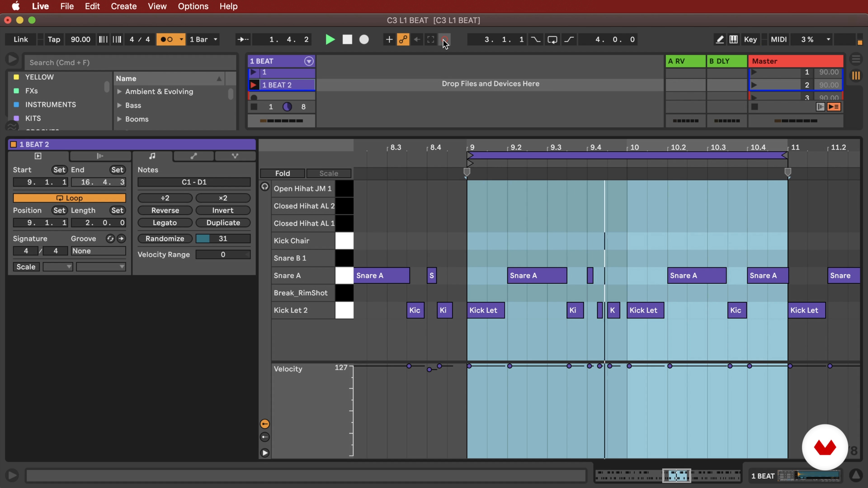868x488 pixels.
Task: Click the Duplicate button
Action: pos(223,223)
